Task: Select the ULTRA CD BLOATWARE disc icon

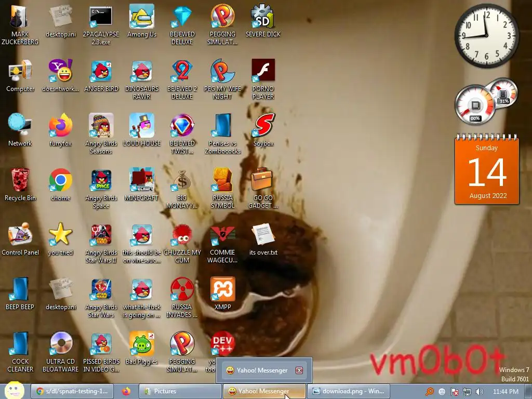Action: pyautogui.click(x=60, y=353)
